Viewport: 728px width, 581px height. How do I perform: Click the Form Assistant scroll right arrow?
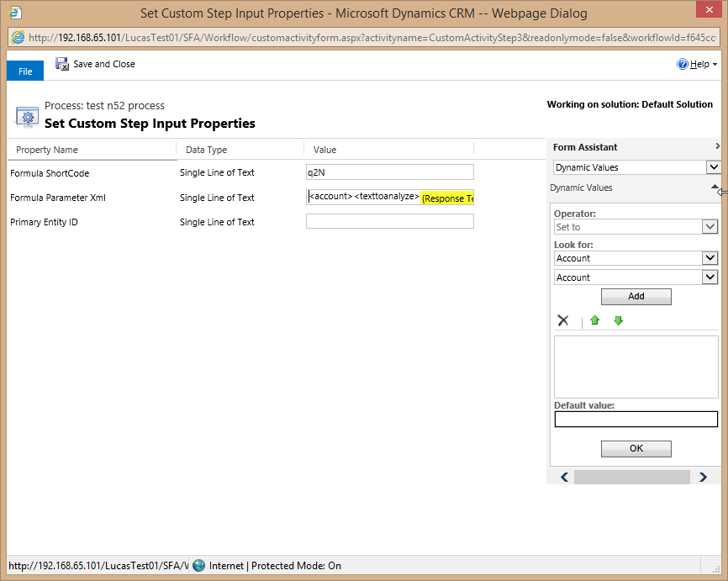pos(703,477)
